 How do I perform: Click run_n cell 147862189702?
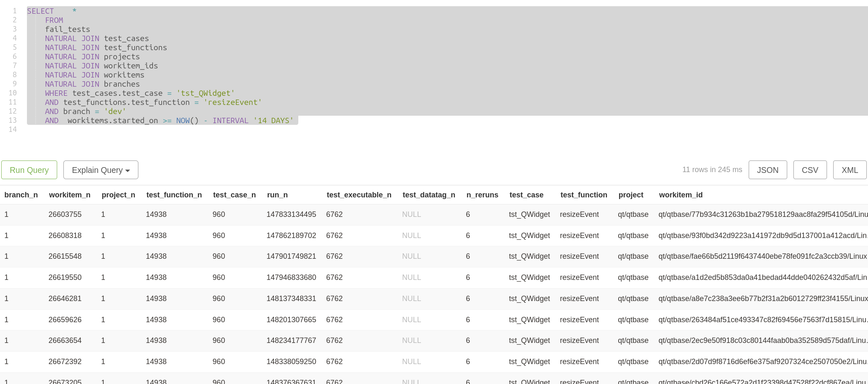pyautogui.click(x=291, y=236)
